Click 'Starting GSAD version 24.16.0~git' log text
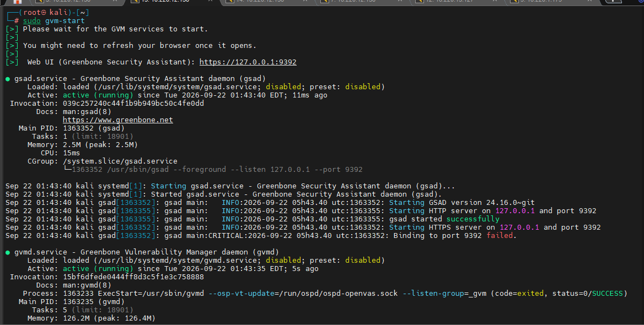Image resolution: width=644 pixels, height=325 pixels. 461,202
